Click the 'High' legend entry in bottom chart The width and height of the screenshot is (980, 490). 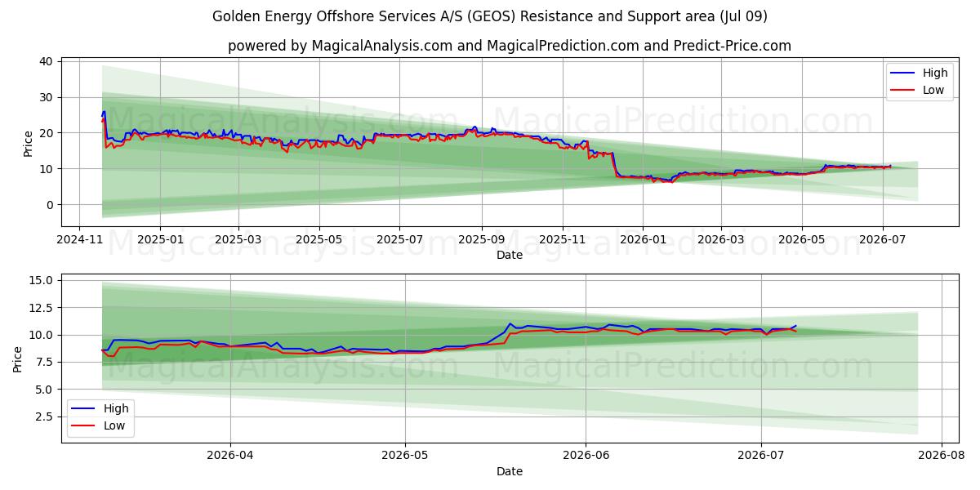point(99,408)
